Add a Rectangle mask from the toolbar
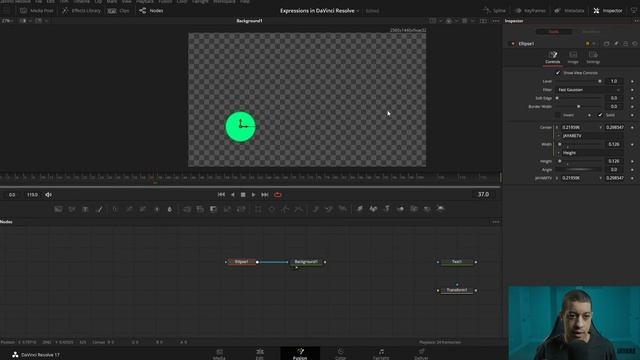640x360 pixels. coord(258,209)
